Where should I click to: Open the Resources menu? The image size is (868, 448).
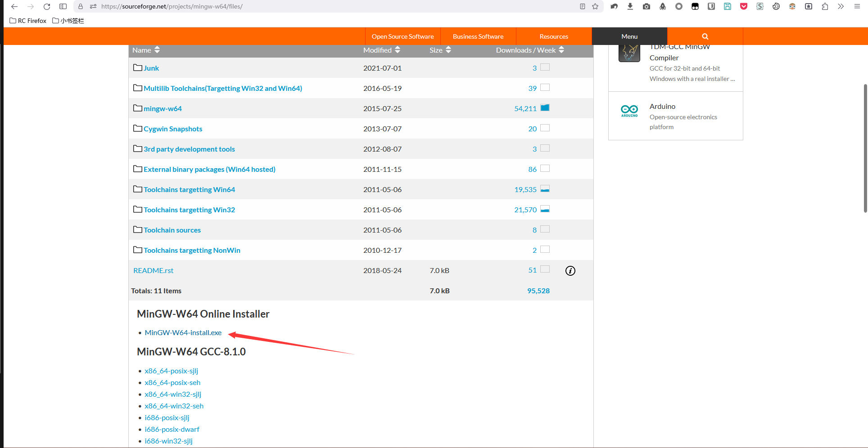(554, 36)
